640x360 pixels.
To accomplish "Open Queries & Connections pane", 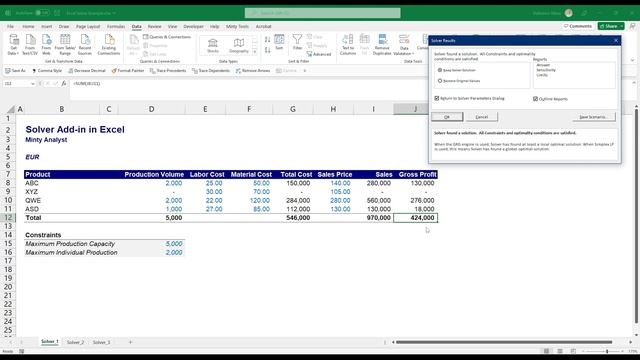I will point(167,37).
